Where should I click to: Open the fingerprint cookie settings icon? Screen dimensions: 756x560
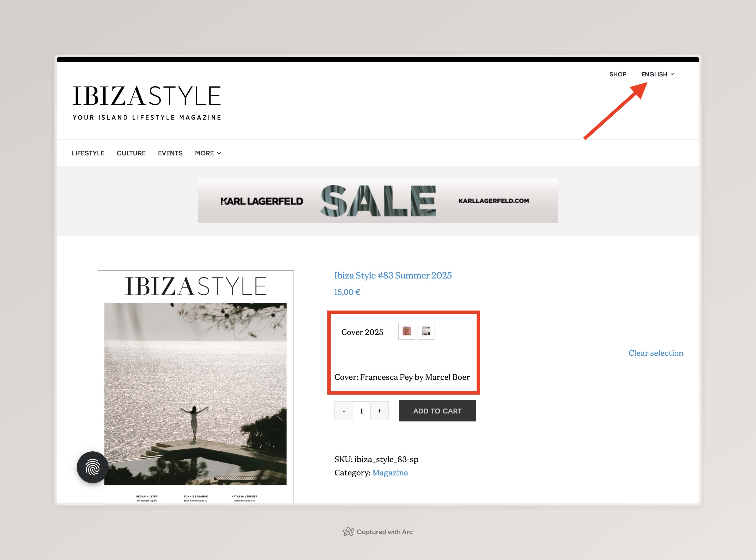pyautogui.click(x=93, y=467)
